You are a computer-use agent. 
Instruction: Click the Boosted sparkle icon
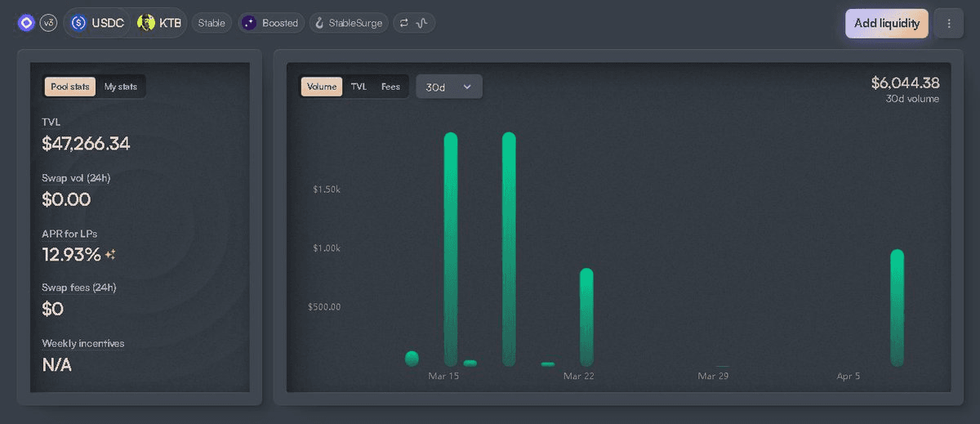tap(249, 23)
